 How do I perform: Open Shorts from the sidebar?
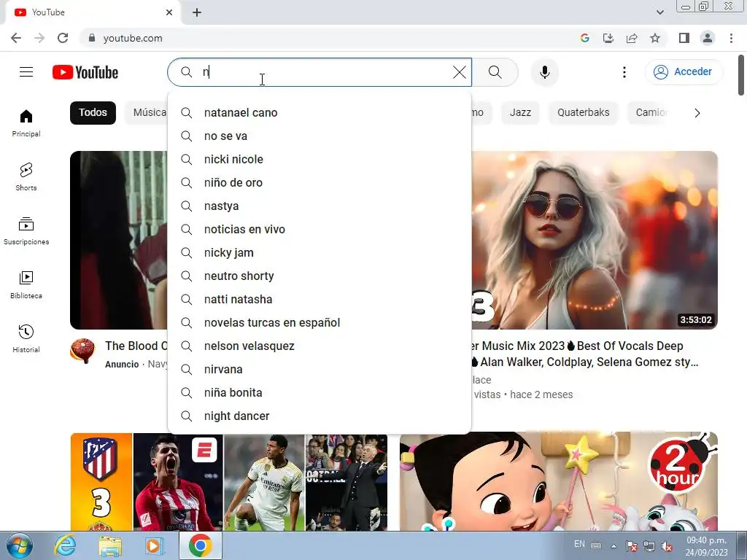click(26, 177)
